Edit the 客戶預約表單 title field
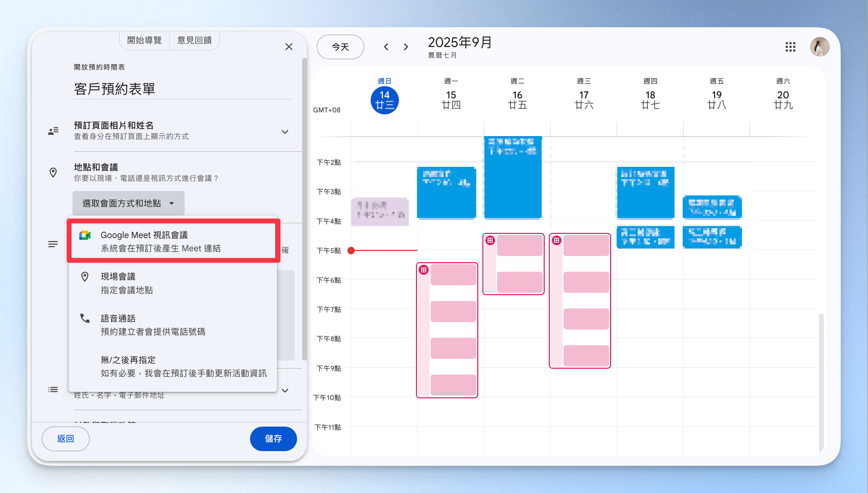Viewport: 868px width, 493px height. pos(183,89)
